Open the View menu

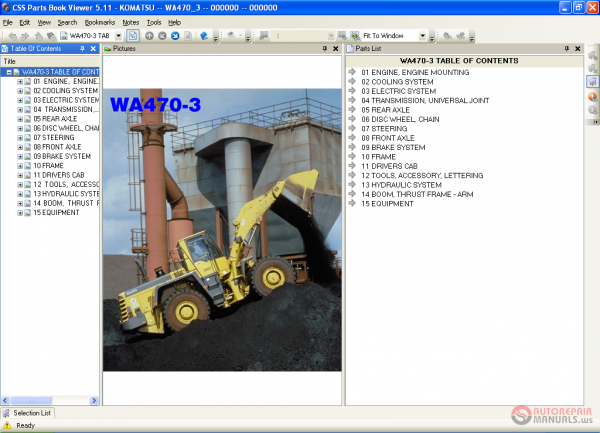44,23
